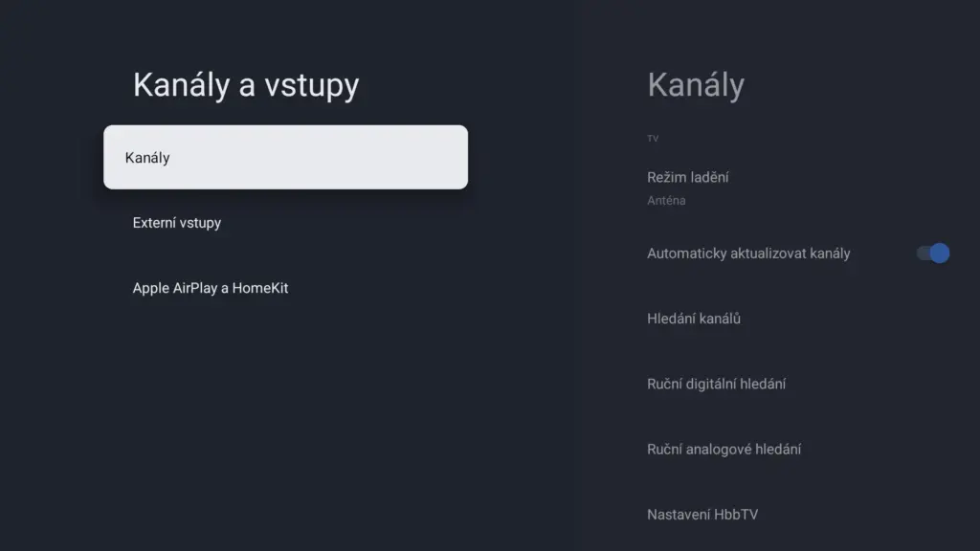The width and height of the screenshot is (980, 551).
Task: Click the Kanály a vstupy page title
Action: click(246, 85)
